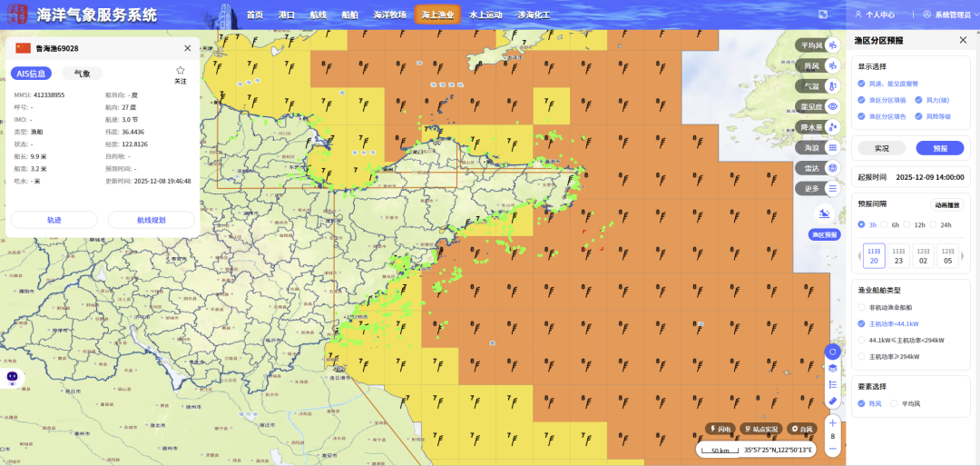980x466 pixels.
Task: Open the 雷达 radar layer
Action: click(832, 168)
